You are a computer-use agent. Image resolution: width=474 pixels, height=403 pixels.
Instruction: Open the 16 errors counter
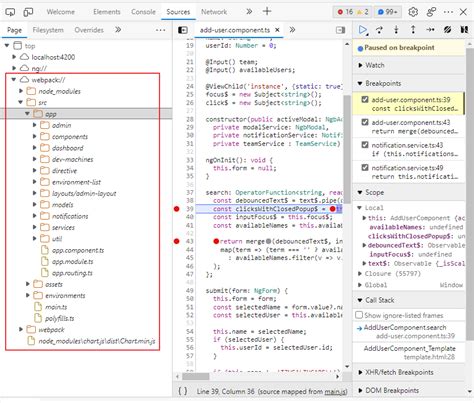[x=345, y=12]
